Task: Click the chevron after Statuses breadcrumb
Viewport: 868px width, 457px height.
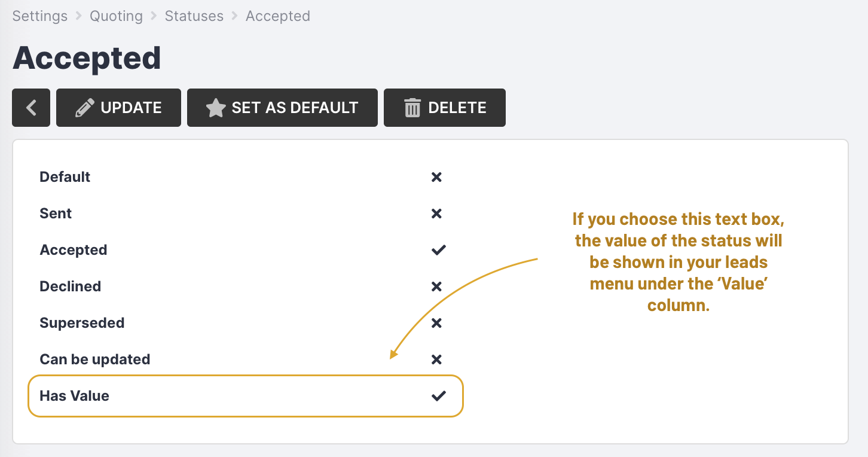Action: (x=234, y=16)
